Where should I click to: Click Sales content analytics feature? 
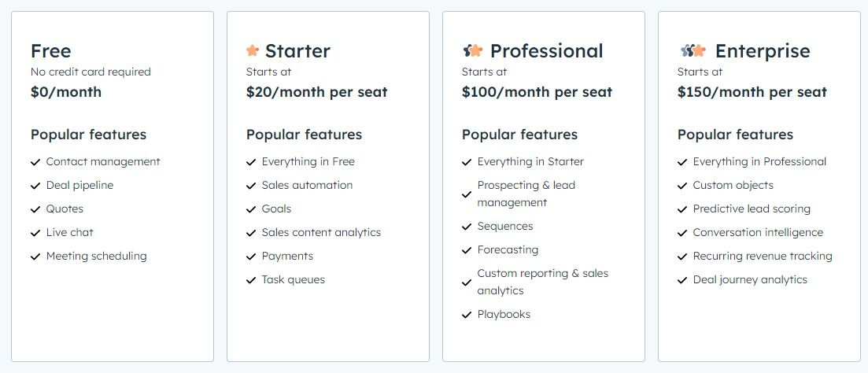click(321, 232)
